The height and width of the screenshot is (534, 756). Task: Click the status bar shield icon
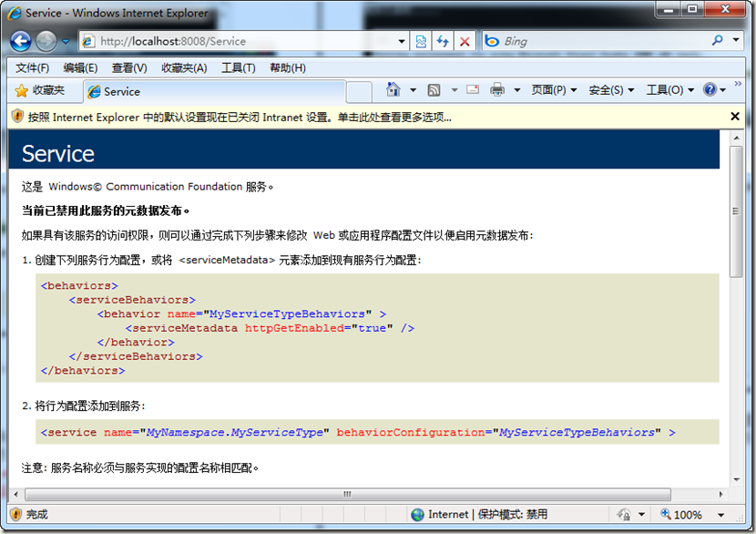point(15,514)
